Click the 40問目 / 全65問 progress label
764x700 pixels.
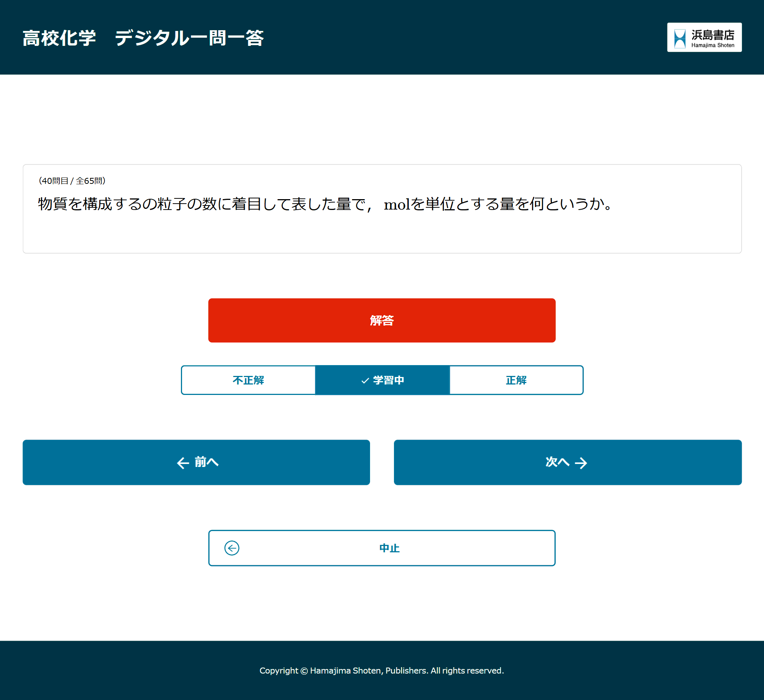click(x=72, y=181)
